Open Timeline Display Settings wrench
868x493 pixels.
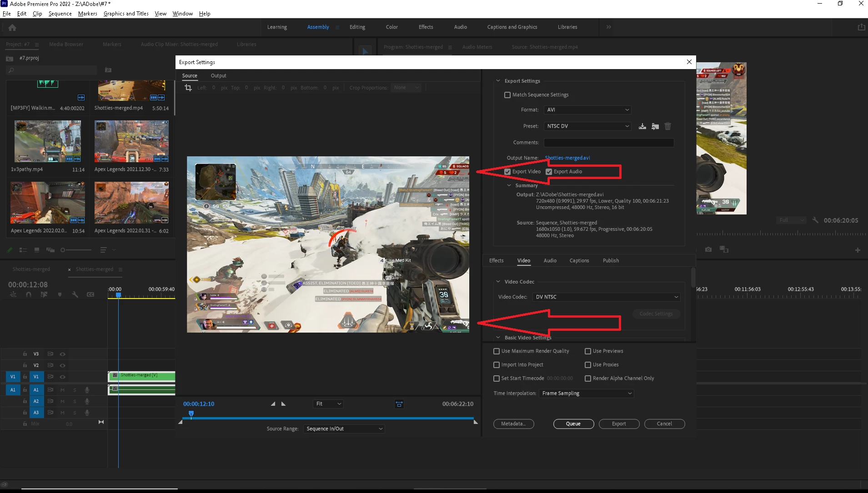(x=75, y=294)
